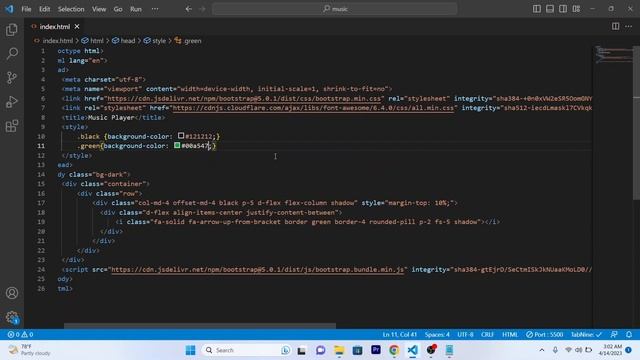Change indentation via Spaces: 4
Screen dimensions: 640x360
click(437, 334)
